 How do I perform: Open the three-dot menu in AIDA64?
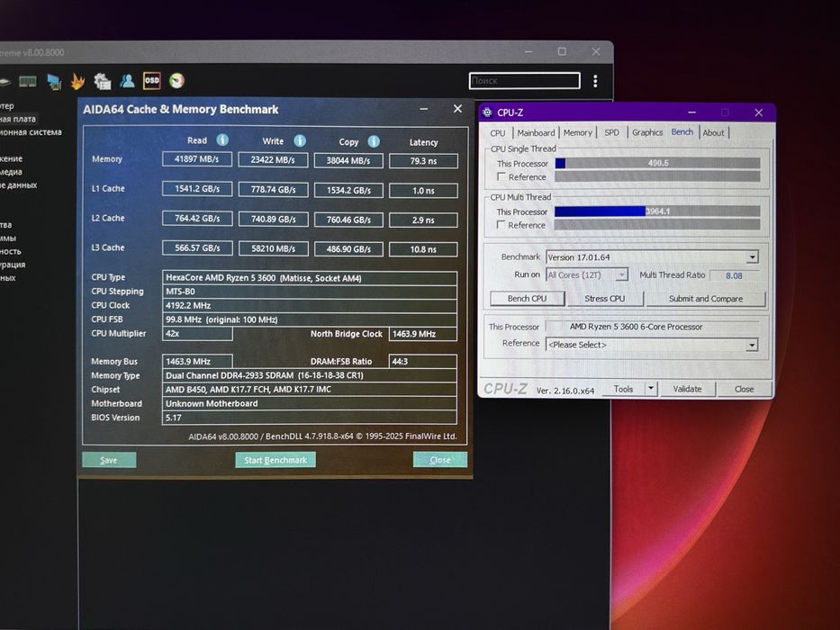[595, 81]
